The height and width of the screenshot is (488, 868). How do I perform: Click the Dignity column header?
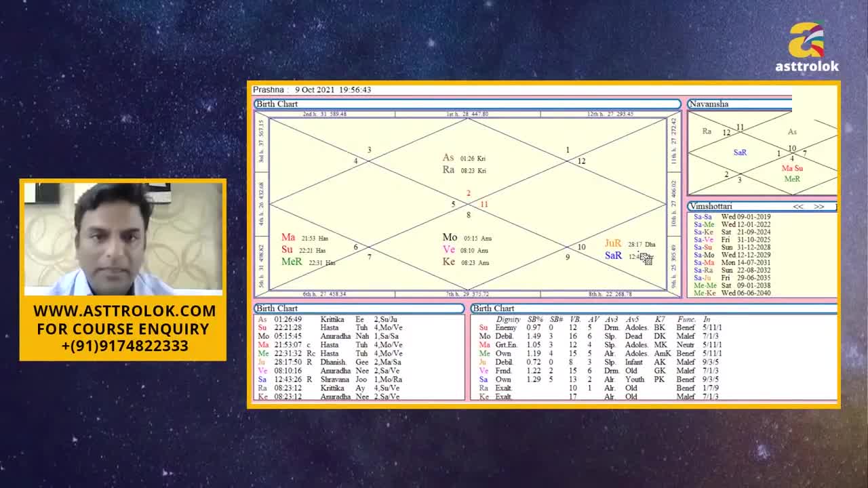[x=508, y=319]
